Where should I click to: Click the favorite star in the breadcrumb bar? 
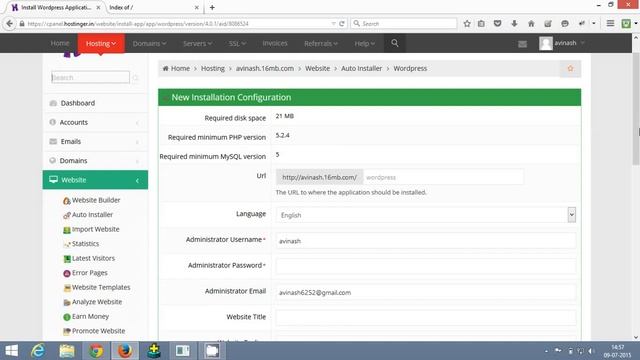[x=570, y=69]
